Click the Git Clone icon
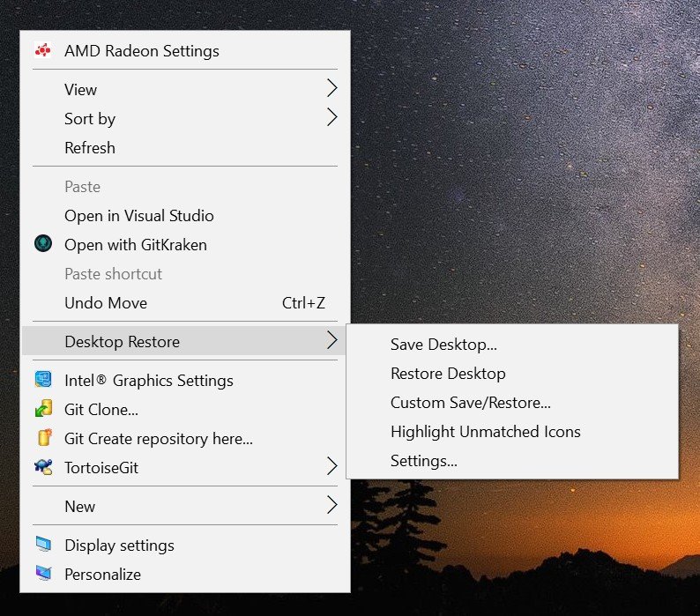Screen dimensions: 700x616 [x=42, y=409]
